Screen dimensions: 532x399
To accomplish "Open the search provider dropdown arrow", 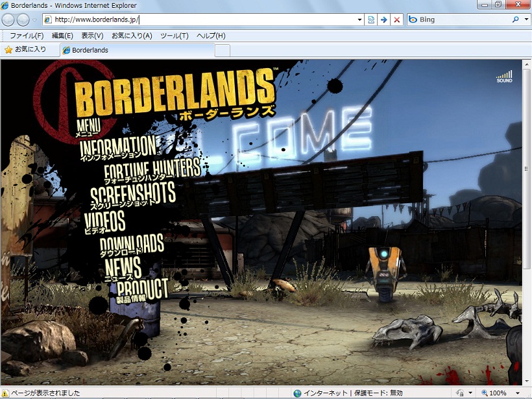I will coord(526,19).
